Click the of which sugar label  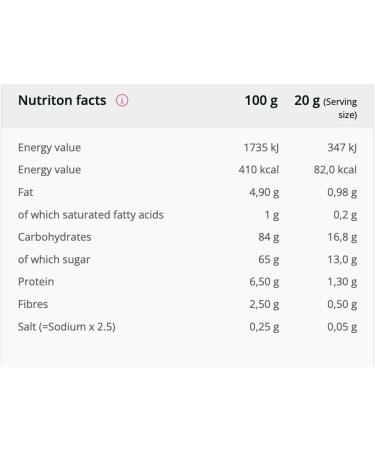point(54,259)
